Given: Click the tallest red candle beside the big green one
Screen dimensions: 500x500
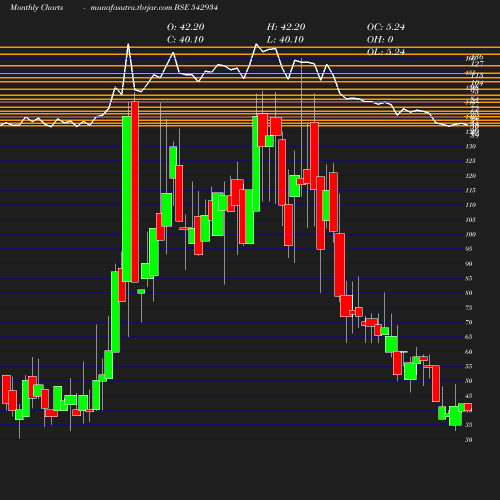Looking at the screenshot, I should tap(135, 192).
